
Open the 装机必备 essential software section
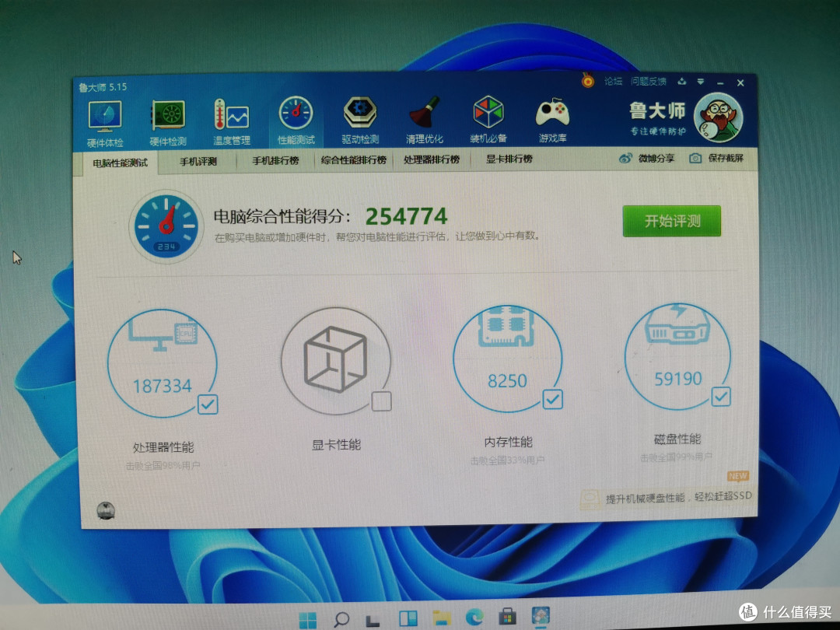tap(488, 120)
